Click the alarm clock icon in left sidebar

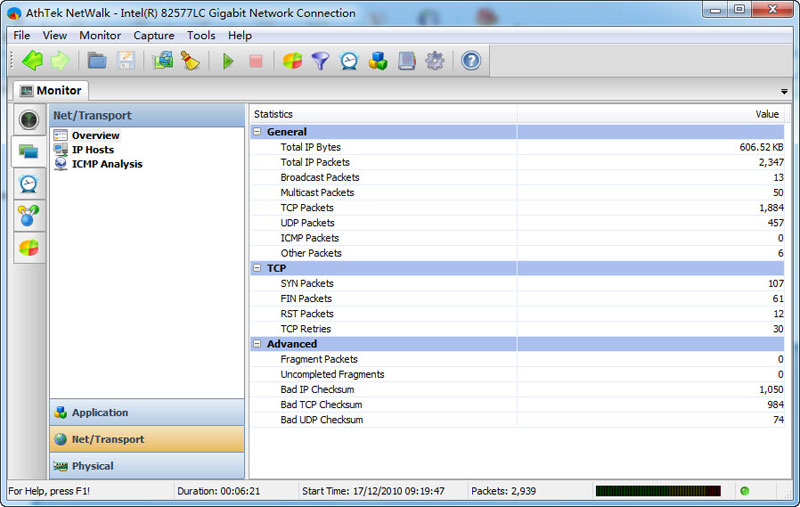29,183
